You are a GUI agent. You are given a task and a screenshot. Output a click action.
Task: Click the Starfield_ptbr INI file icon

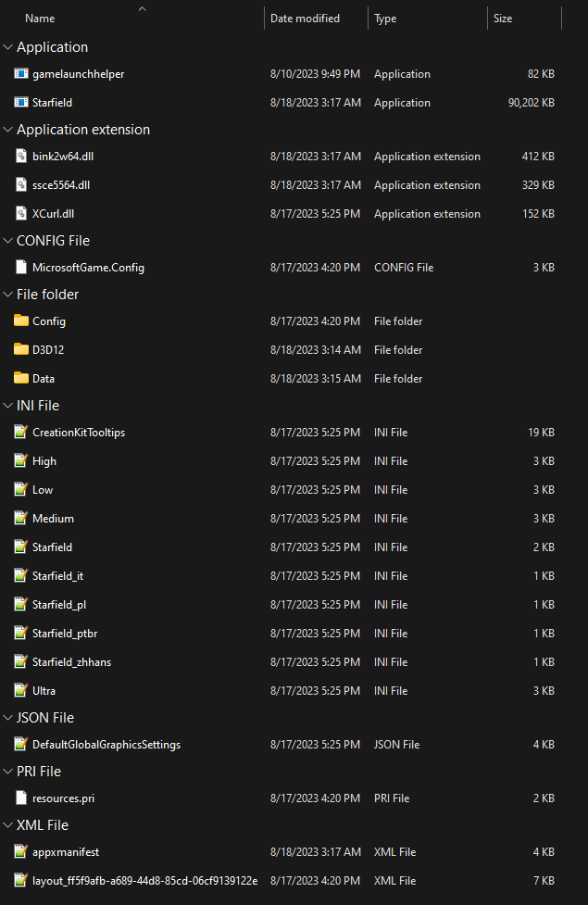[x=20, y=634]
